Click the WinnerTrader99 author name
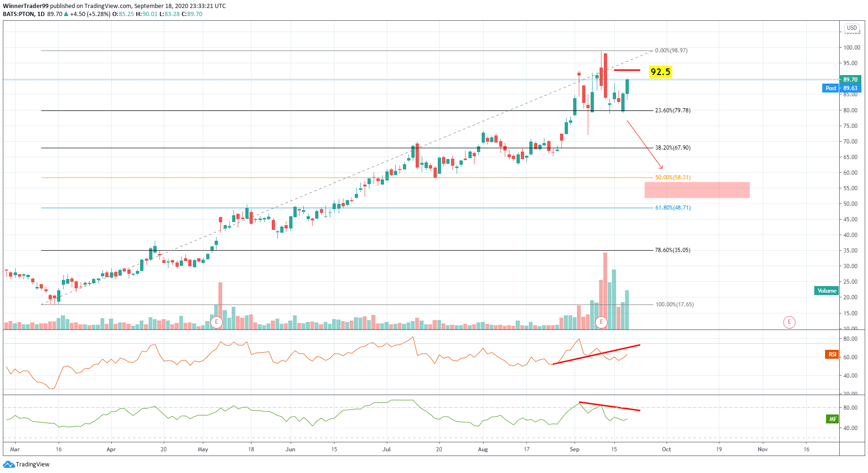Image resolution: width=868 pixels, height=473 pixels. (x=25, y=6)
